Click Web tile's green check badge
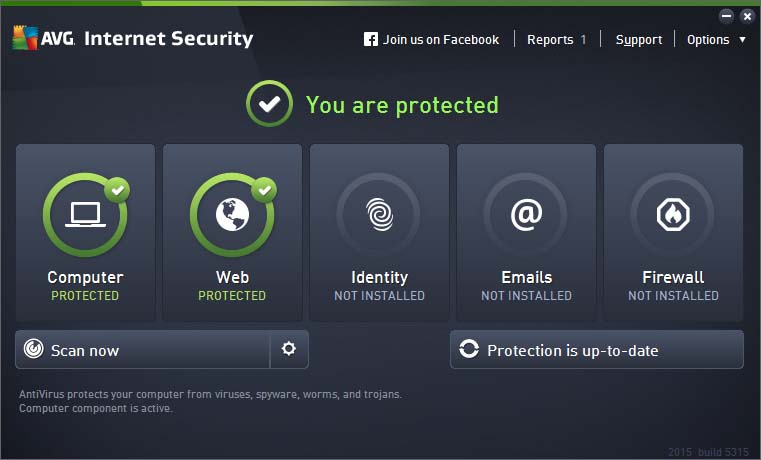Viewport: 761px width, 460px height. (x=264, y=190)
